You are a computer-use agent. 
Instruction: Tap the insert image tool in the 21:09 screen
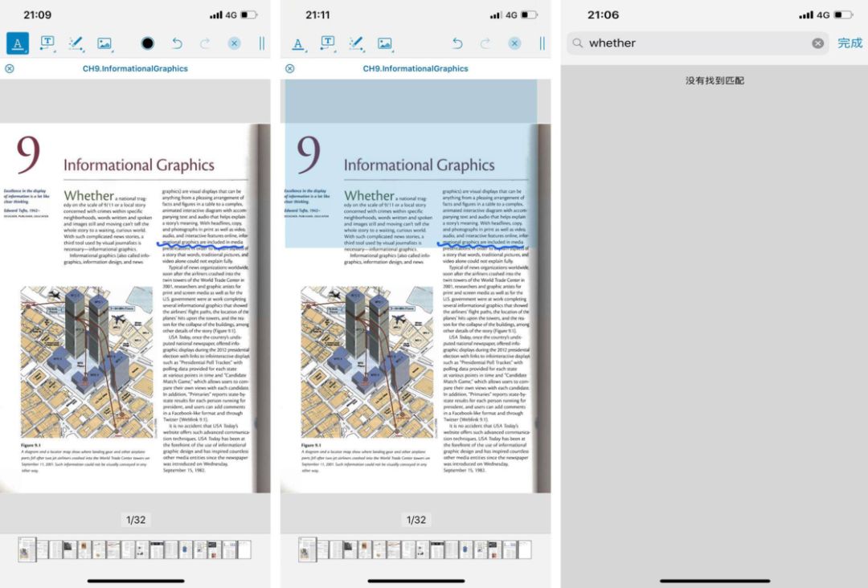(104, 43)
